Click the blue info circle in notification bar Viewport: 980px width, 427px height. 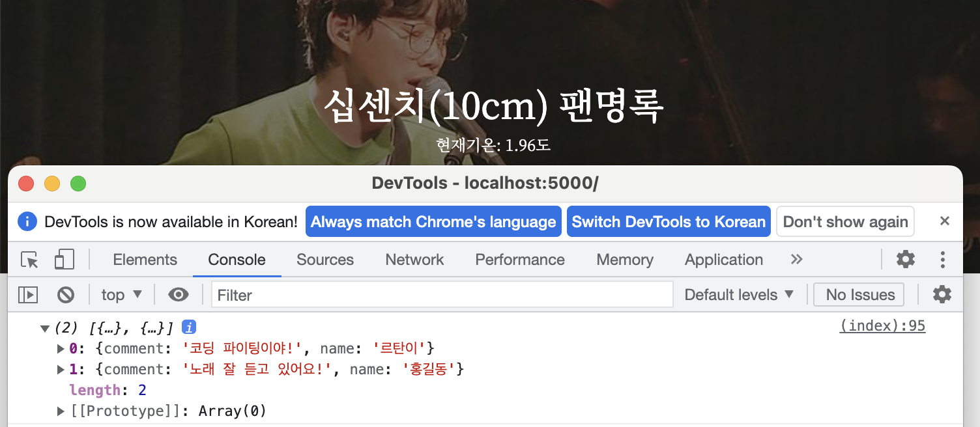[x=27, y=221]
